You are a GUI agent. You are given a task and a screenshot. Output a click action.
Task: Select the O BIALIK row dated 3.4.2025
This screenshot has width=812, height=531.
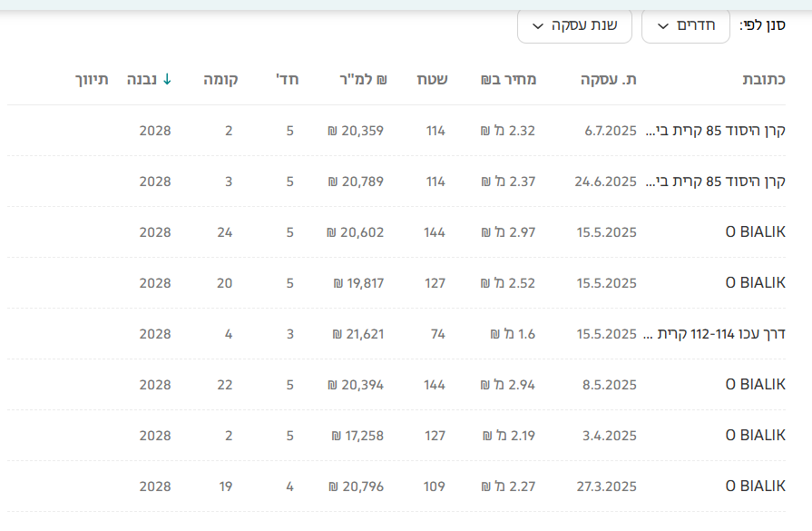pyautogui.click(x=755, y=436)
